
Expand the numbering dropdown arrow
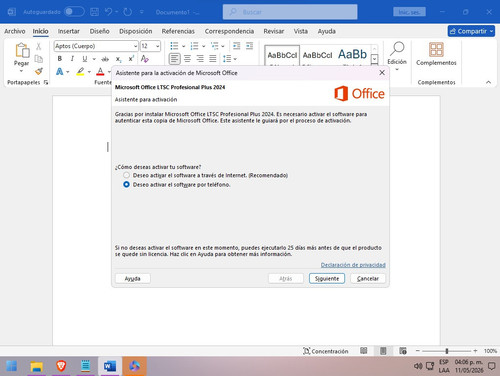[203, 46]
